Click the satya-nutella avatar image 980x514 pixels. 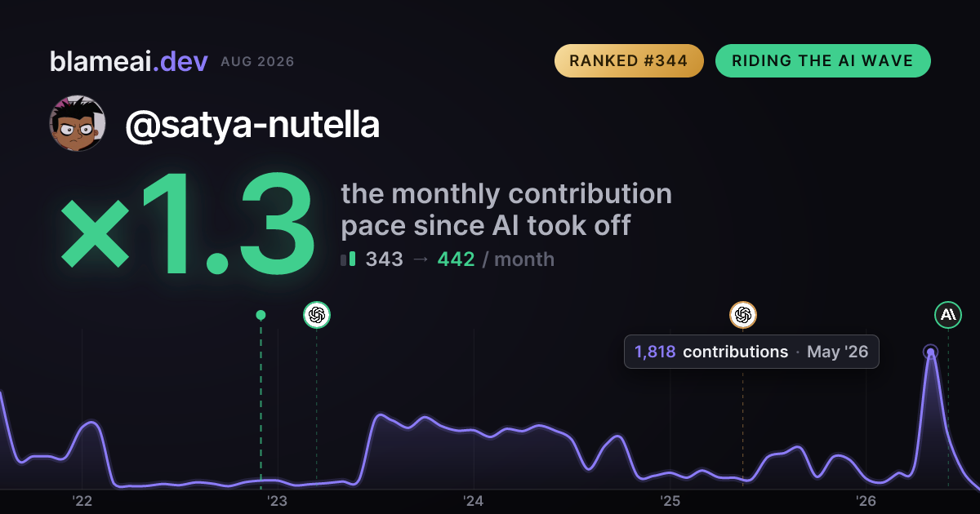(78, 124)
